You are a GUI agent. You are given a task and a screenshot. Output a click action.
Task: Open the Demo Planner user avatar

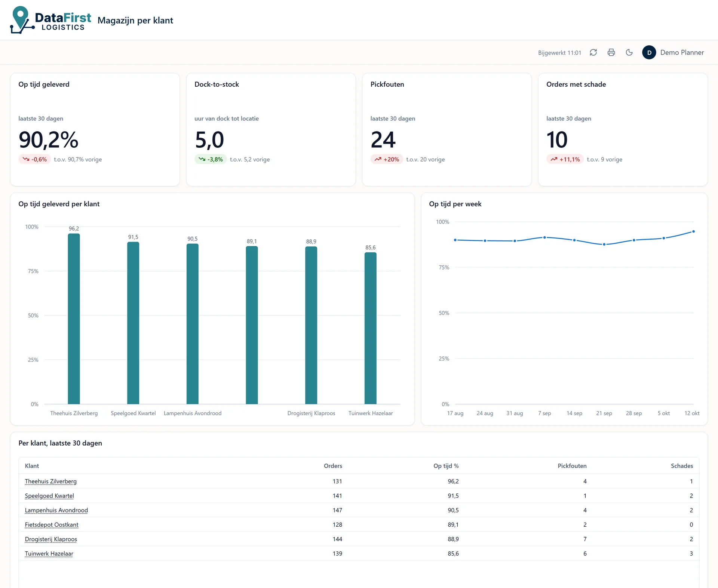pyautogui.click(x=649, y=52)
